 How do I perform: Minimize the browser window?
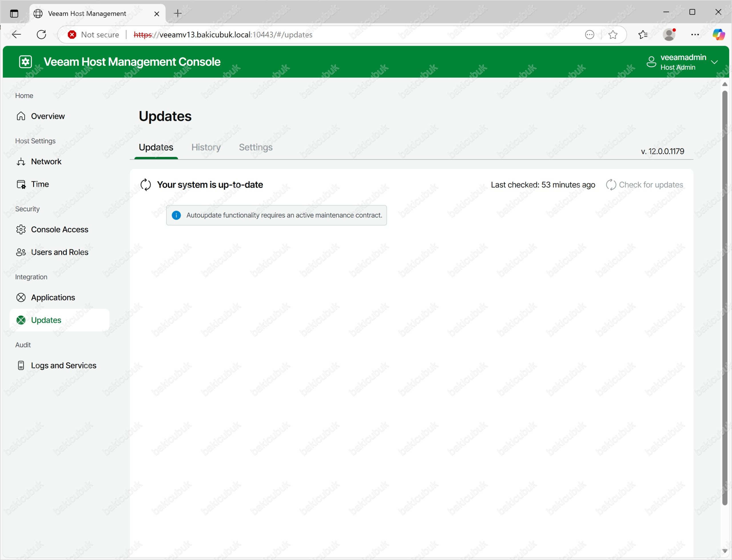(666, 12)
